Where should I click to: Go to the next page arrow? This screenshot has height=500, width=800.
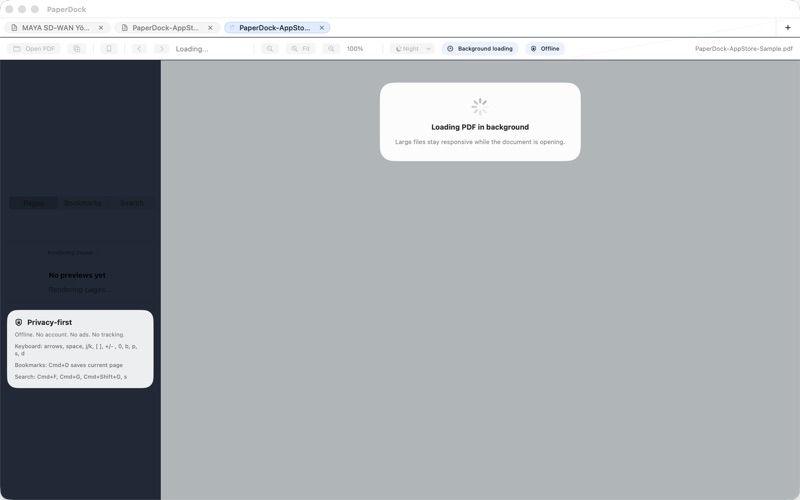tap(161, 48)
